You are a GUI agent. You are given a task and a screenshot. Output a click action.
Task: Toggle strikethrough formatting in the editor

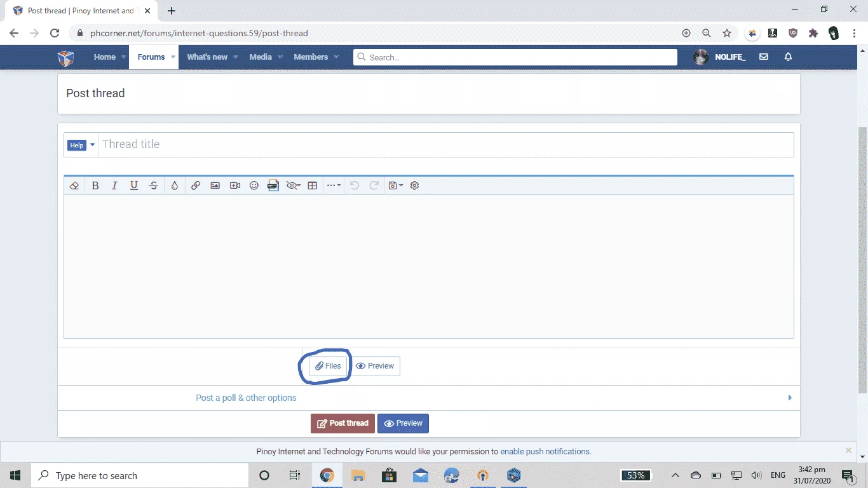click(x=153, y=186)
